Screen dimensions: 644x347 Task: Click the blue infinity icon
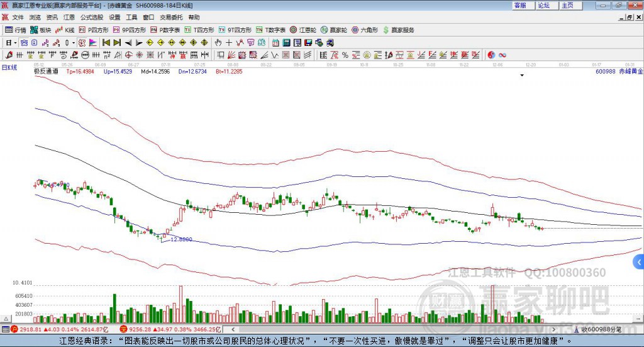[502, 55]
